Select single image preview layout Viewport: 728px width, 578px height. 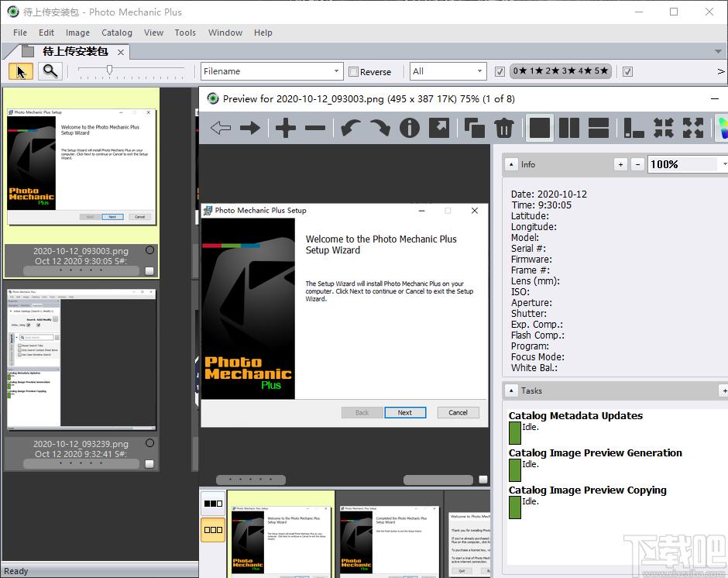pos(540,128)
